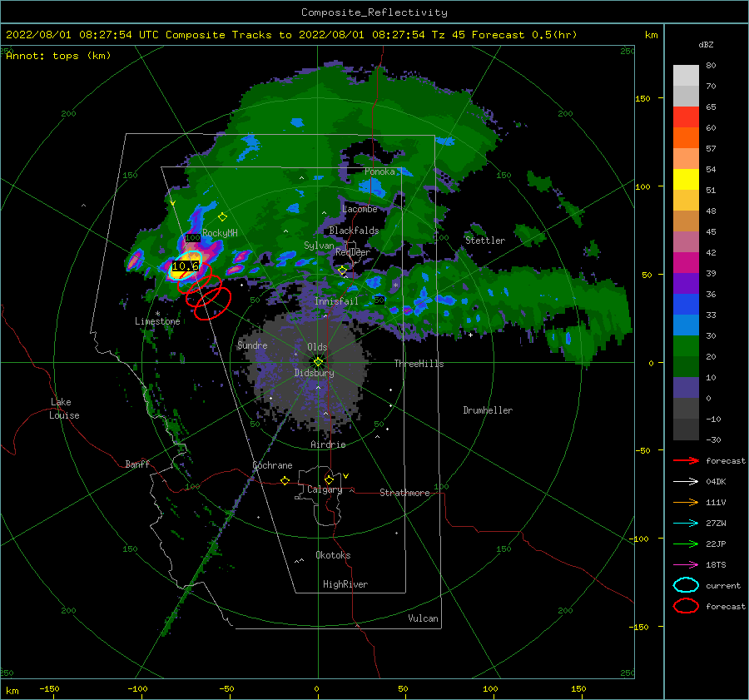Screen dimensions: 749x700
Task: Click the Ponoka city label
Action: click(379, 171)
